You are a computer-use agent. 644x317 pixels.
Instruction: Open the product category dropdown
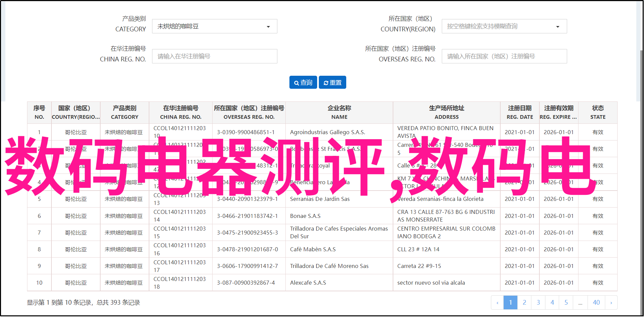click(214, 26)
